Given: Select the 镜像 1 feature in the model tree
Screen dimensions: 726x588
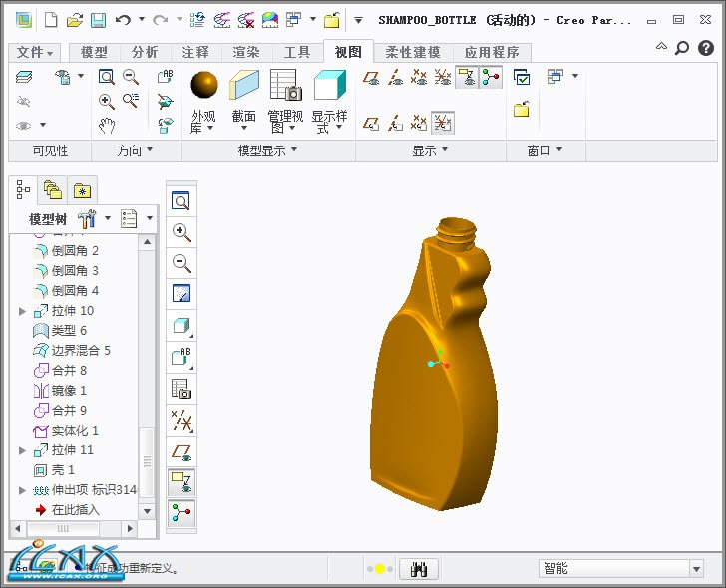Looking at the screenshot, I should [x=68, y=391].
